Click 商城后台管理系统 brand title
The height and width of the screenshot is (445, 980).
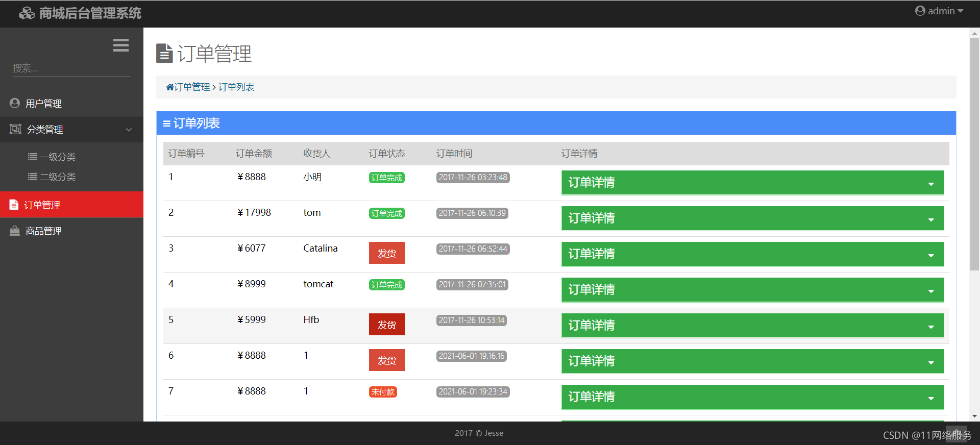tap(90, 13)
